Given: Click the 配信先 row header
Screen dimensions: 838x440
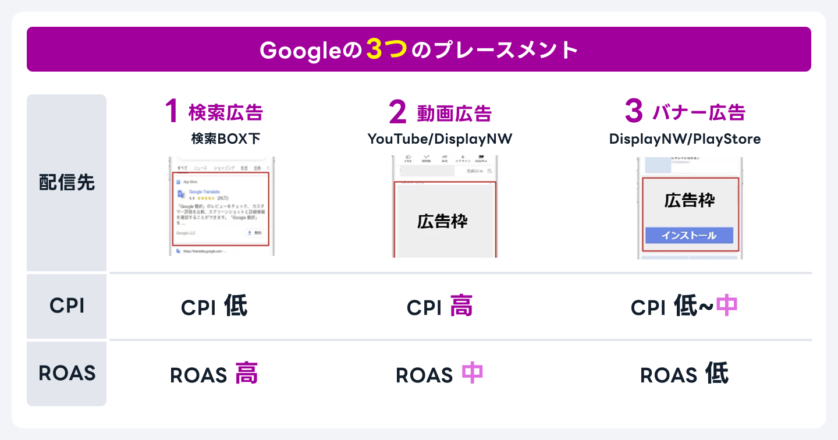Looking at the screenshot, I should click(x=67, y=183).
